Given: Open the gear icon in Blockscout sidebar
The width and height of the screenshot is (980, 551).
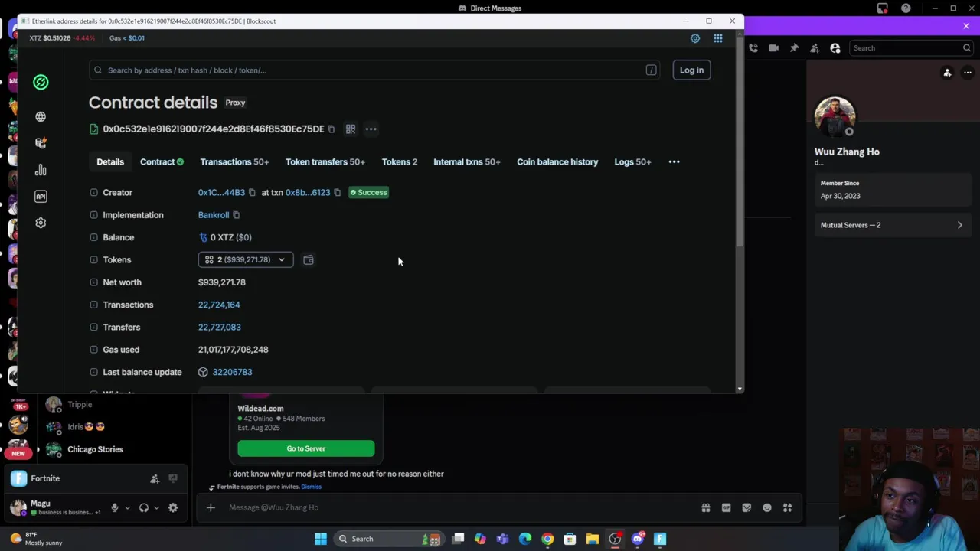Looking at the screenshot, I should pos(41,223).
